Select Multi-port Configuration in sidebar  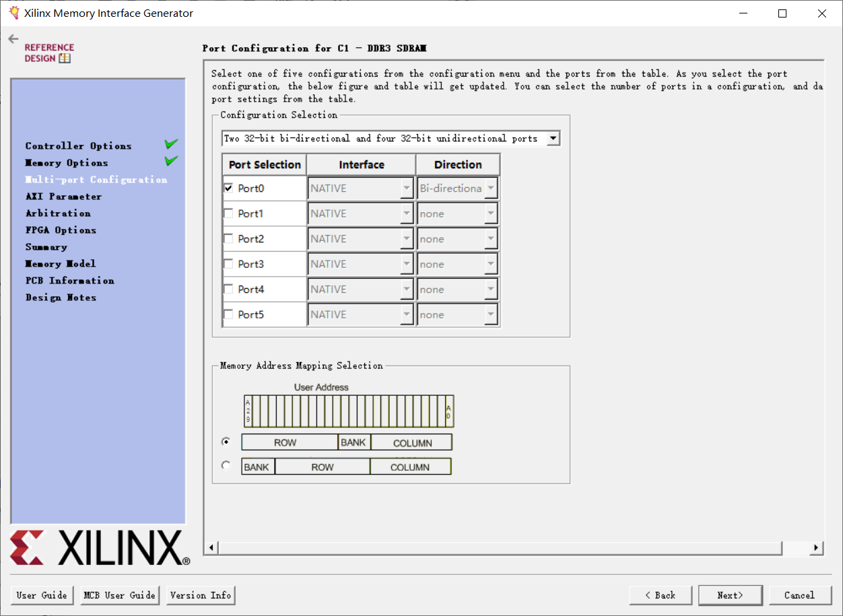[96, 180]
